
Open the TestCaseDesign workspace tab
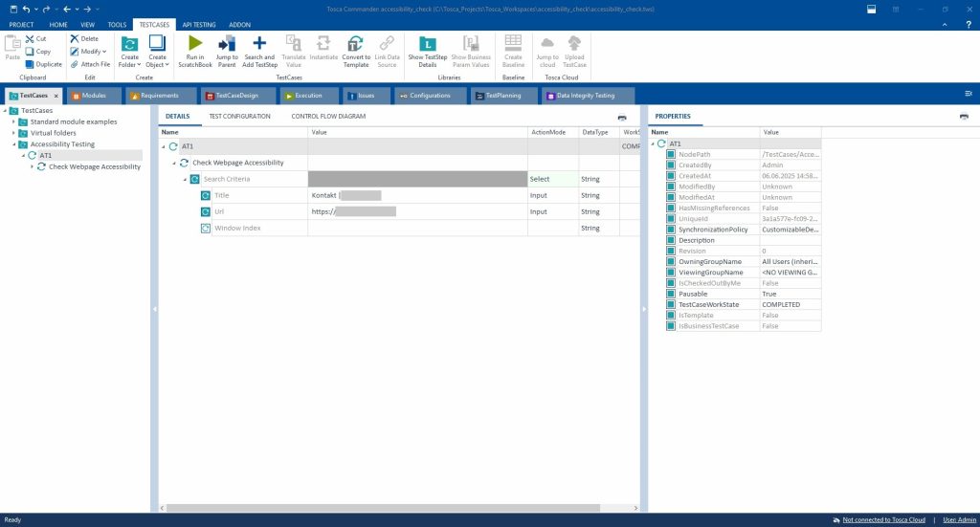237,96
